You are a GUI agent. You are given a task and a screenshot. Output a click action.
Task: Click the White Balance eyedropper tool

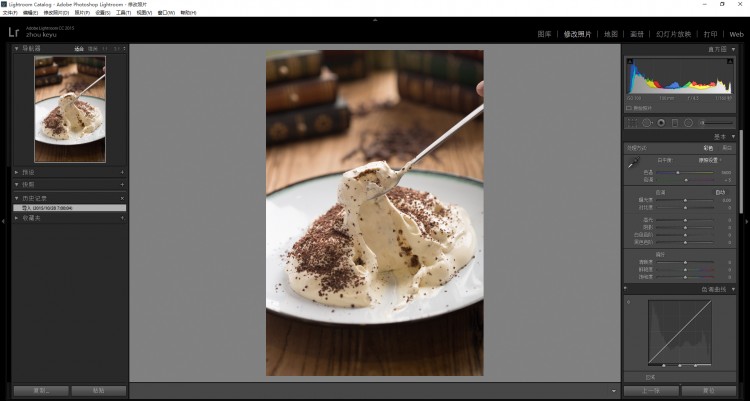[632, 162]
